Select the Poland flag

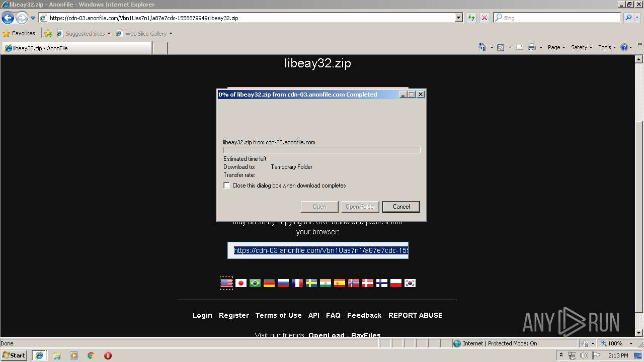point(396,283)
